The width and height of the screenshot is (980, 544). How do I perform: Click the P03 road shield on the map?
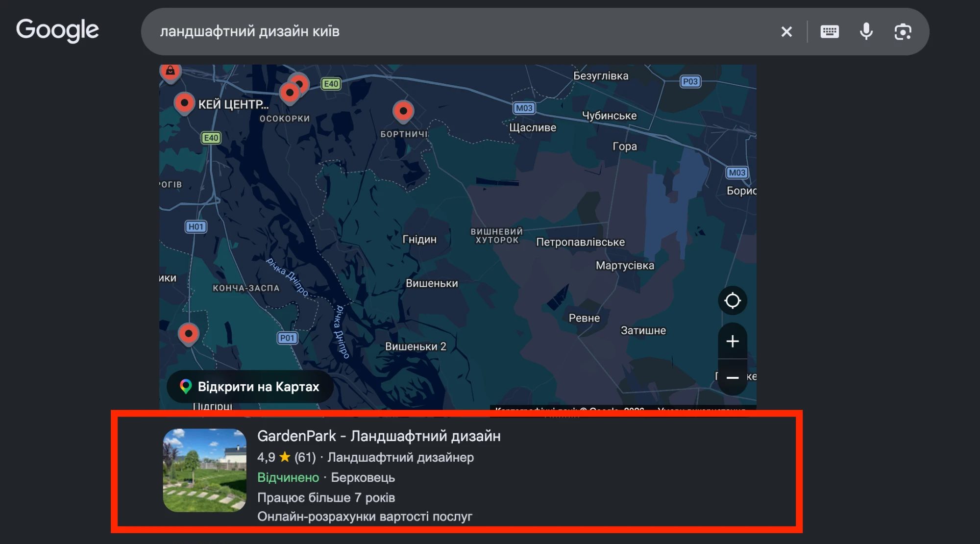690,81
